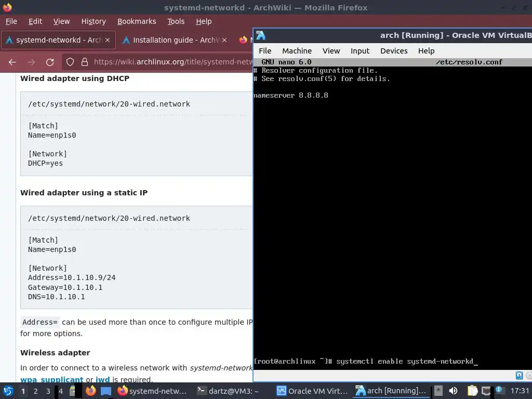Open the Firefox Help menu
This screenshot has height=399, width=532.
pos(204,21)
